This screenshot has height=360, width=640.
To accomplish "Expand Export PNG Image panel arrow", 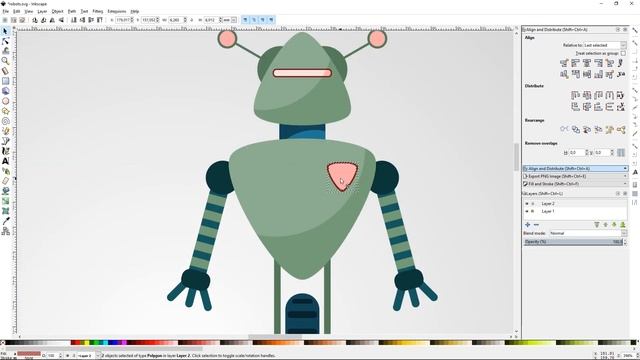I will point(625,176).
